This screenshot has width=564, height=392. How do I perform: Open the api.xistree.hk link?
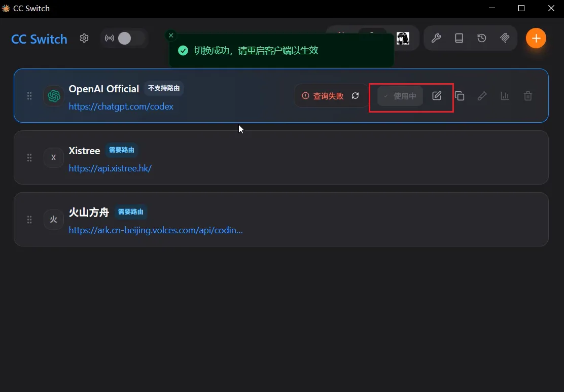(110, 168)
